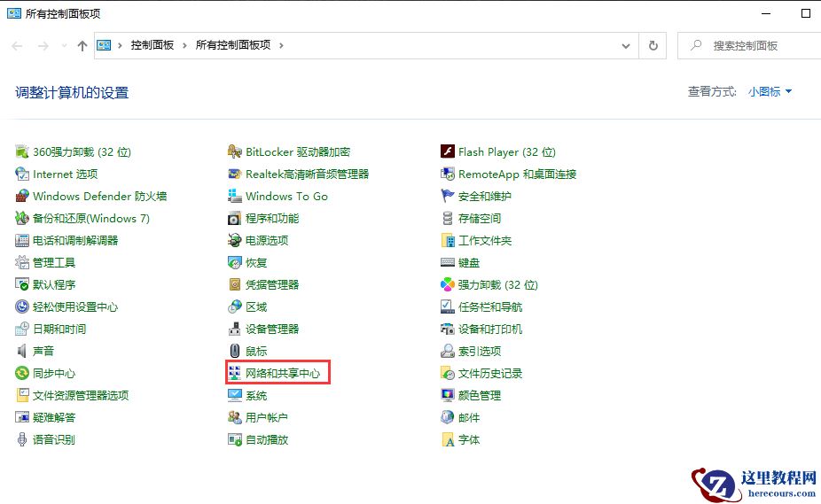Click the 邮件 link
This screenshot has height=504, width=821.
click(x=469, y=417)
